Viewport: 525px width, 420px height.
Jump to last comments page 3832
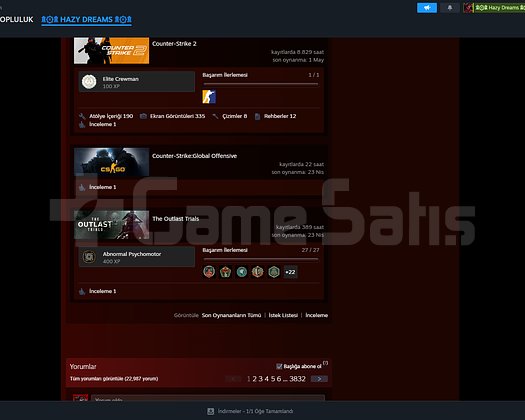pyautogui.click(x=297, y=379)
